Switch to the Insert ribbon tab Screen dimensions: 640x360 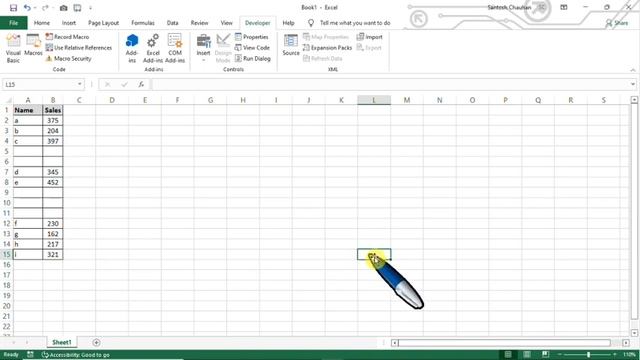(69, 23)
